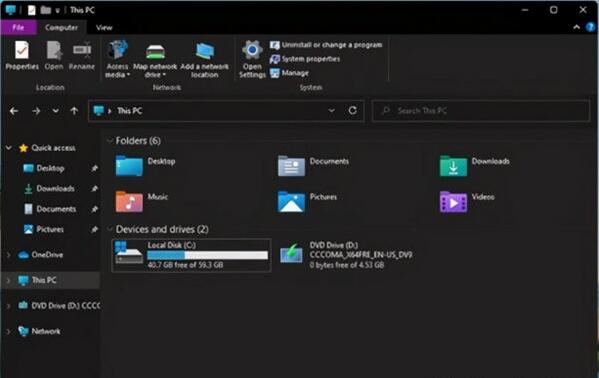This screenshot has width=599, height=378.
Task: Open System properties
Action: pos(305,59)
